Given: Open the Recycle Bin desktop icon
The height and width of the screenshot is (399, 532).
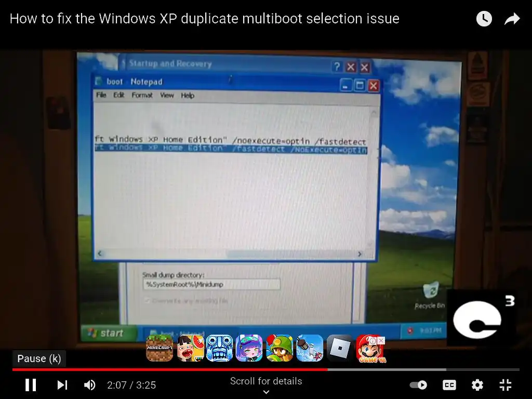Looking at the screenshot, I should click(430, 296).
